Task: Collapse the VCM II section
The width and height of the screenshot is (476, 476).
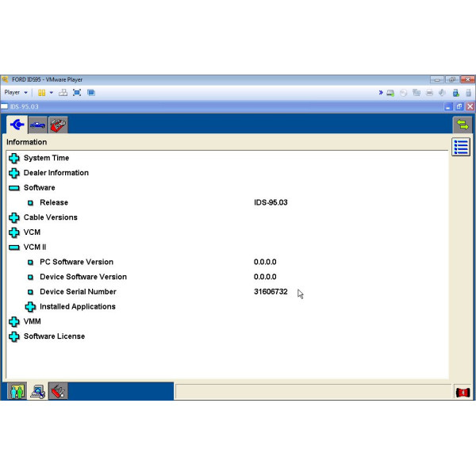Action: point(14,248)
